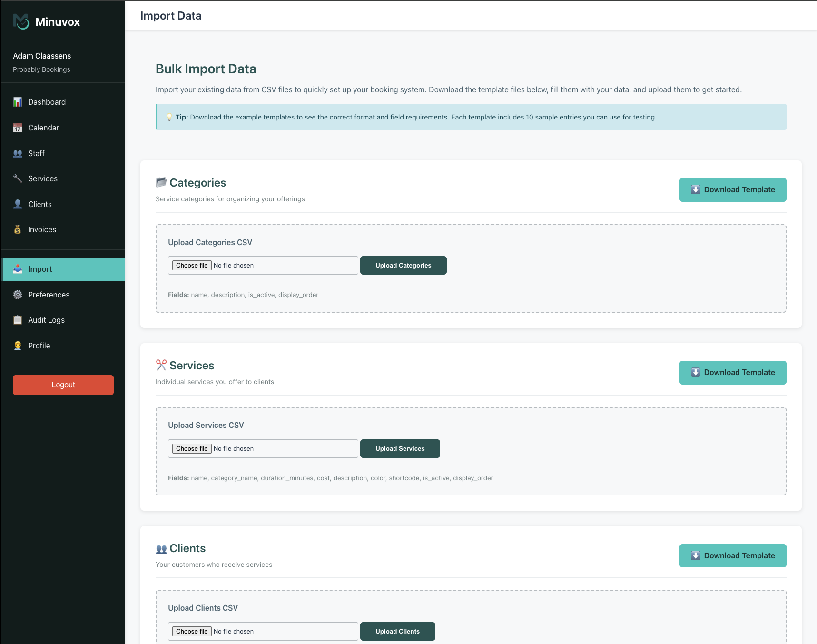
Task: Click the Staff people icon
Action: click(x=18, y=153)
